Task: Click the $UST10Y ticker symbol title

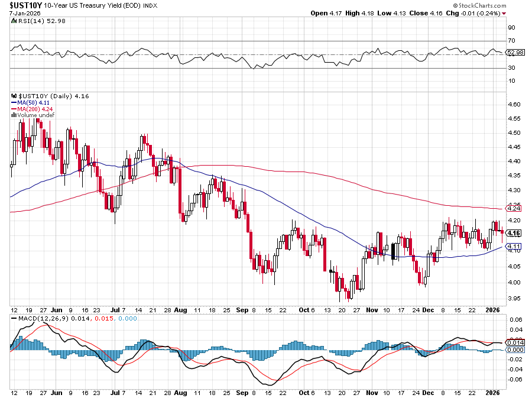Action: (x=18, y=5)
